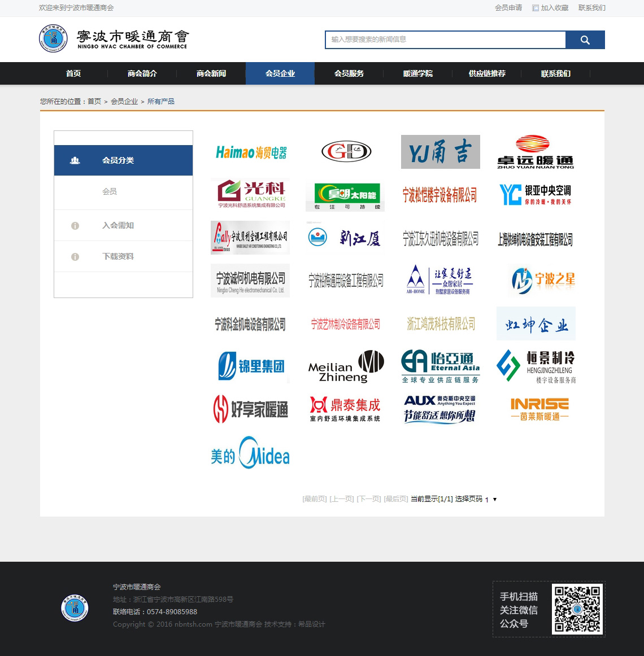Open the 卓远暖通 member logo

(536, 152)
